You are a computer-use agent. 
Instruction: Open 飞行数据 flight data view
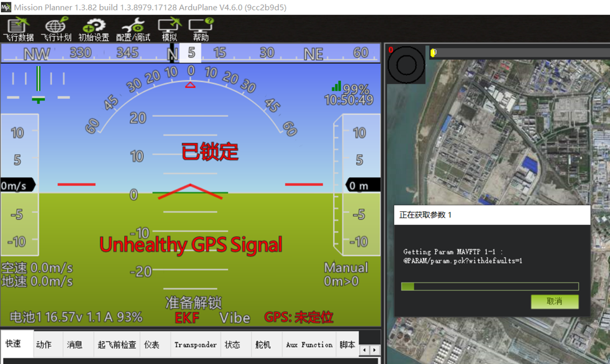[x=18, y=29]
